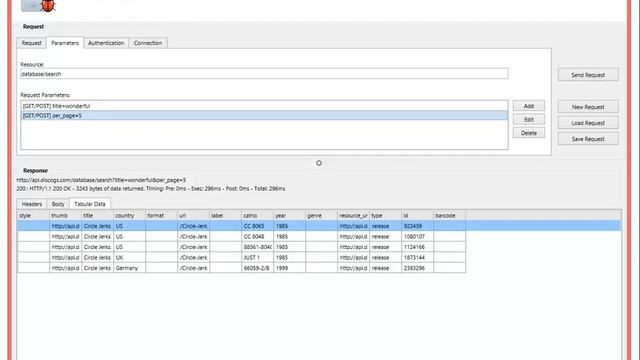This screenshot has height=360, width=640.
Task: Switch to the Authentication tab
Action: [x=106, y=43]
